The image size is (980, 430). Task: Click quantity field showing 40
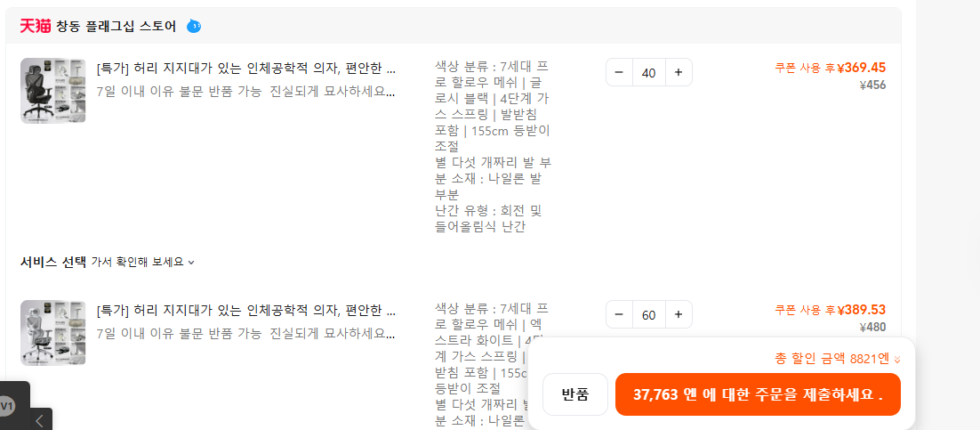point(648,72)
